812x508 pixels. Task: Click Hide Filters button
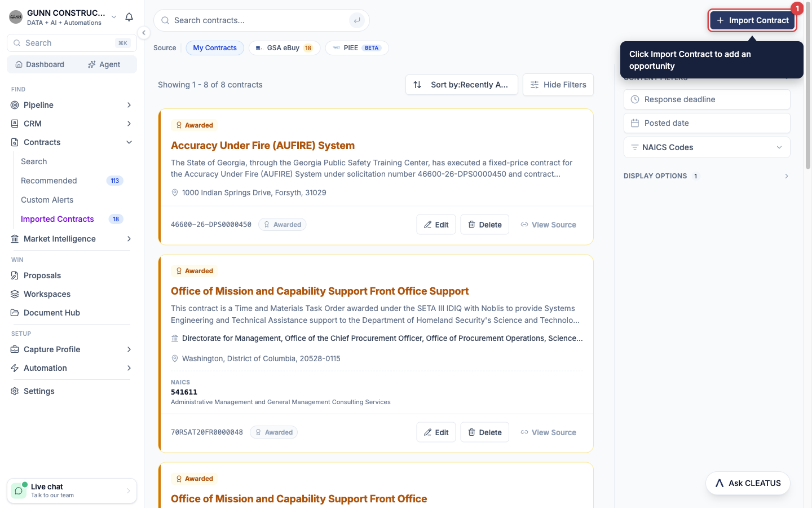pos(558,85)
